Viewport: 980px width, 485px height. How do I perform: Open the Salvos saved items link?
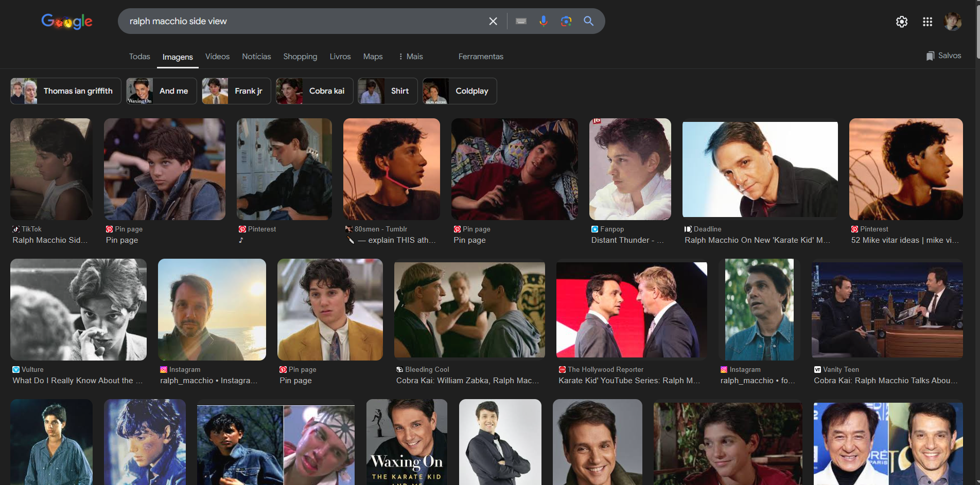tap(943, 56)
